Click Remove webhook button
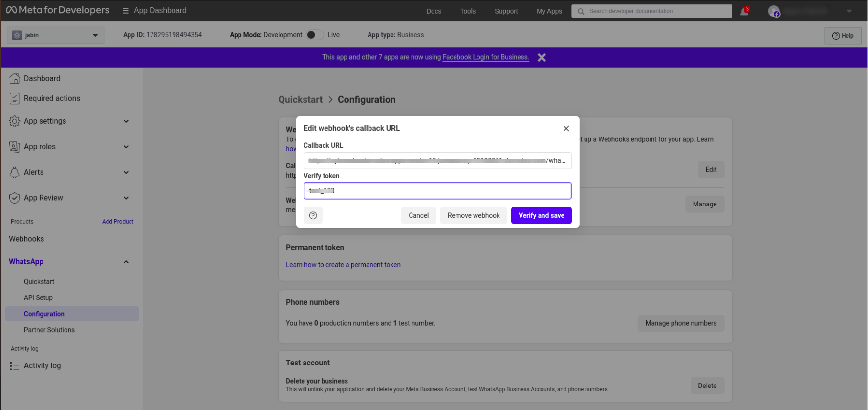Viewport: 868px width, 410px height. (x=474, y=215)
